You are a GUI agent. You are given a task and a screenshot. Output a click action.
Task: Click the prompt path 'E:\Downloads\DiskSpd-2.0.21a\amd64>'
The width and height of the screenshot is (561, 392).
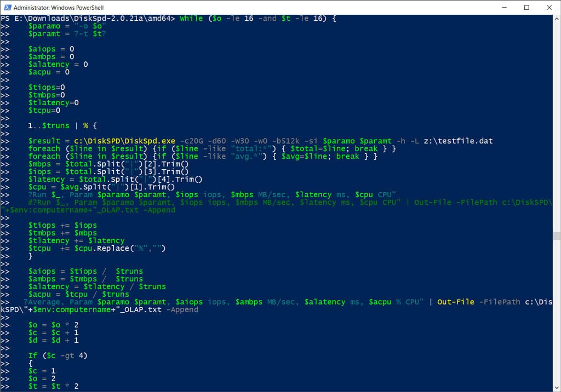tap(95, 19)
